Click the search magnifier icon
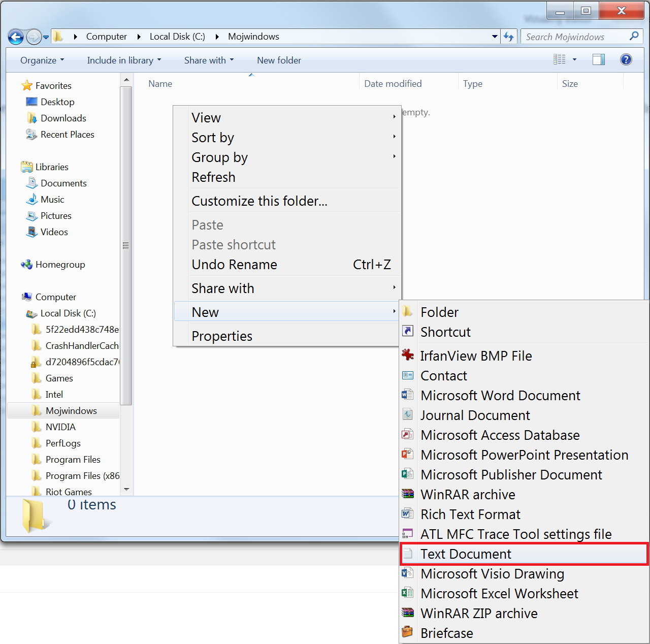 click(634, 36)
